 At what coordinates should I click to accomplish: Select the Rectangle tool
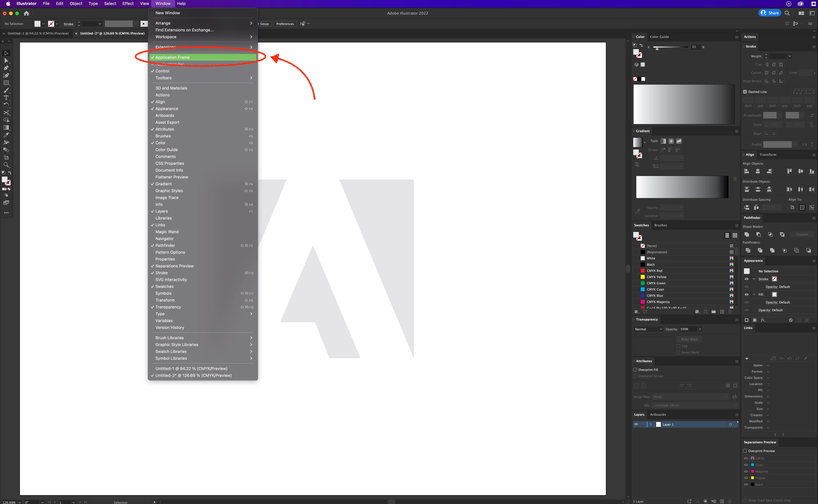(x=6, y=83)
